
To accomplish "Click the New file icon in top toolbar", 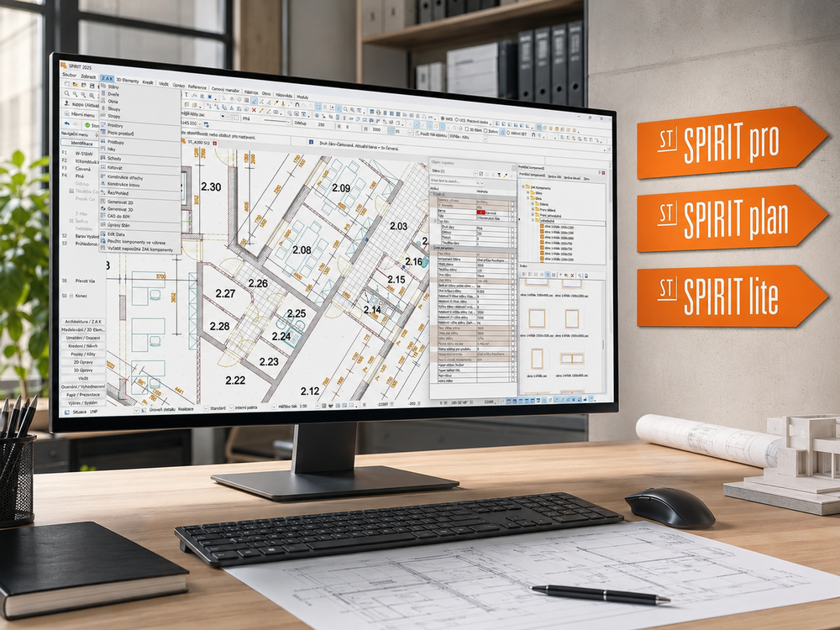I will (x=67, y=83).
